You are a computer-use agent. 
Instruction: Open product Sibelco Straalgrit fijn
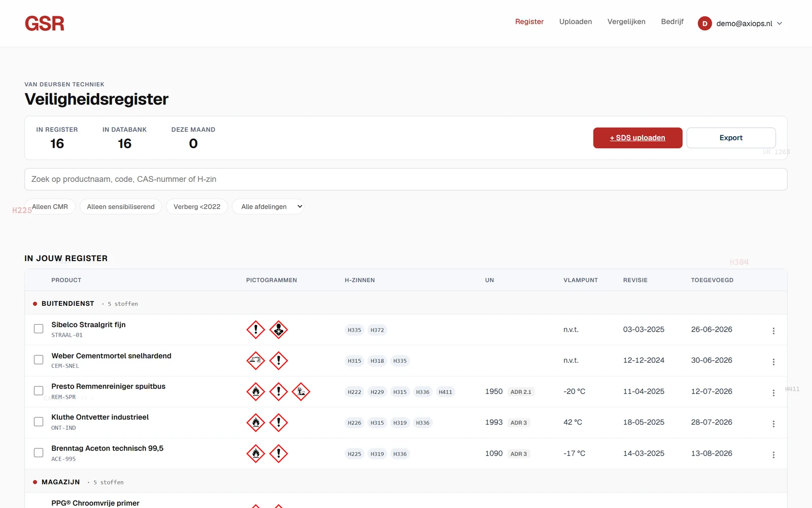[x=88, y=325]
